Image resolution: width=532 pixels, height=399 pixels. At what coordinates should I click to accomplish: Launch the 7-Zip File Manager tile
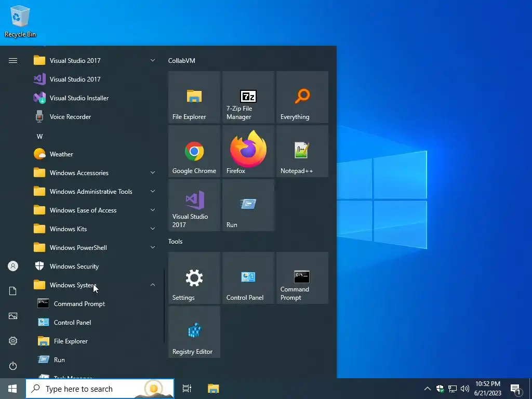[x=248, y=97]
